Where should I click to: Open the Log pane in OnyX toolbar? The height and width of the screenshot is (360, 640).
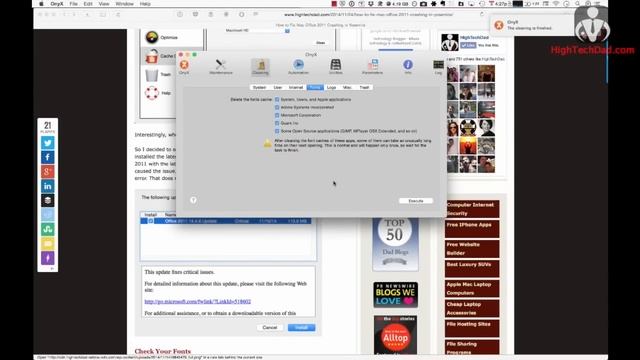coord(438,67)
